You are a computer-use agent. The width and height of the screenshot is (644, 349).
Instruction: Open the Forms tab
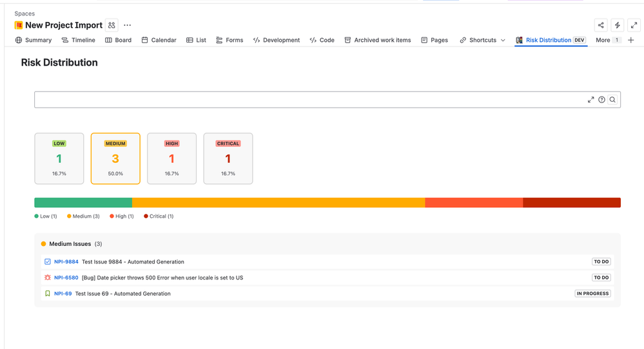[229, 40]
